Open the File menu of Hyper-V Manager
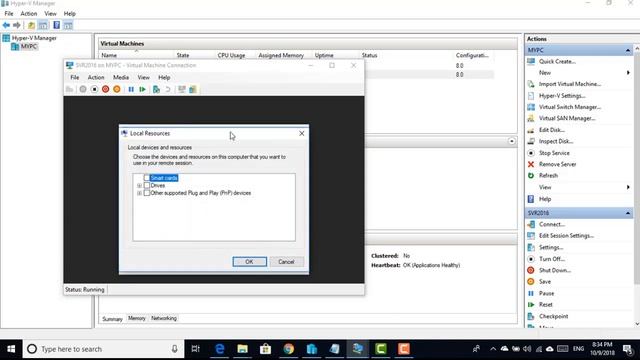640x360 pixels. point(9,13)
